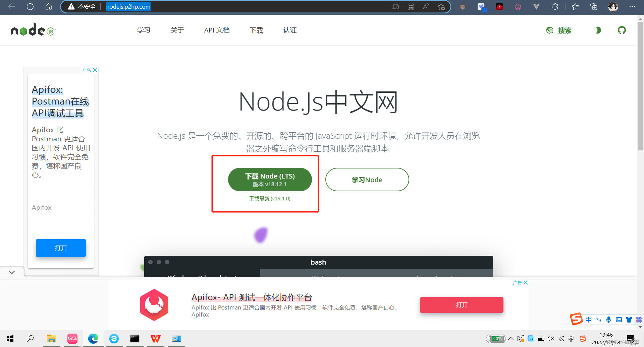
Task: Click the Wi-Fi network tray icon
Action: (561, 339)
